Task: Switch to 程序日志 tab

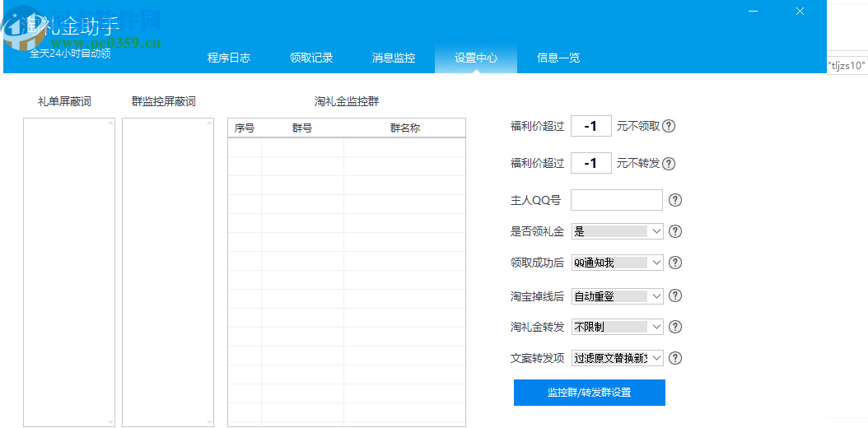Action: 229,58
